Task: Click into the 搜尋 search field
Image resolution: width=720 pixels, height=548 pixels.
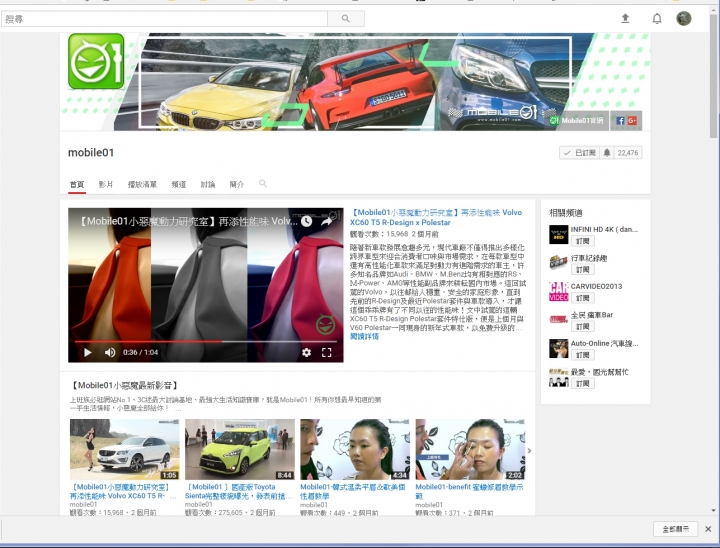Action: click(164, 19)
